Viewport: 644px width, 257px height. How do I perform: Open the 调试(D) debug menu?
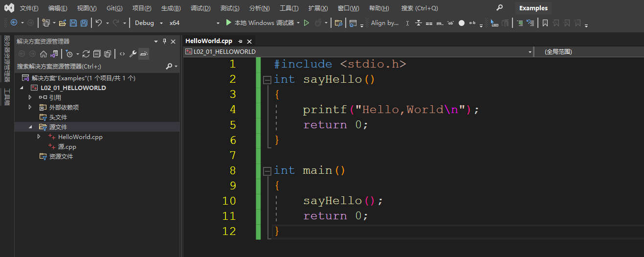pyautogui.click(x=200, y=8)
